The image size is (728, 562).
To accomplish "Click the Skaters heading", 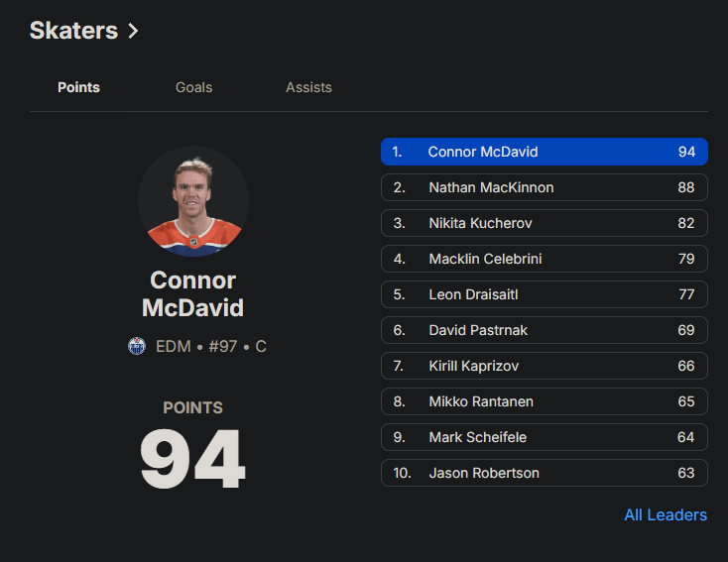I will point(73,31).
